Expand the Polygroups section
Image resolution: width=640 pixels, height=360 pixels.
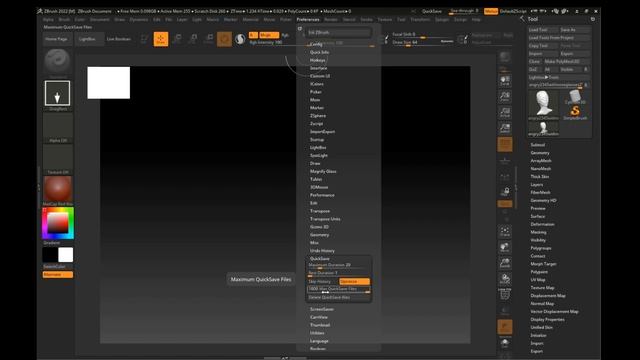click(x=541, y=248)
